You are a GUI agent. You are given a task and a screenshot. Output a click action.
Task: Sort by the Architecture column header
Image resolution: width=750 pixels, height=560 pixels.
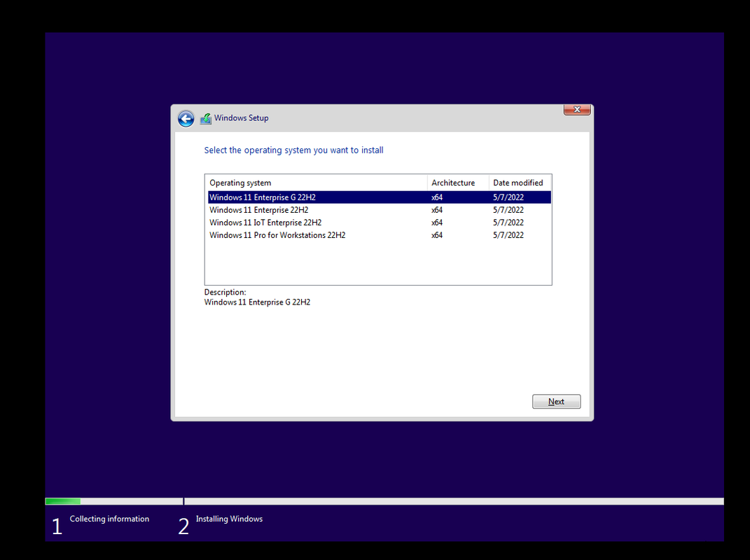pos(458,183)
